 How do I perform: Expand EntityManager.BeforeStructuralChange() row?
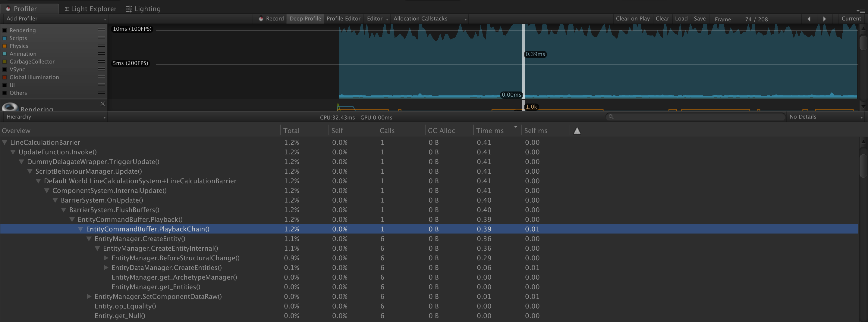106,258
